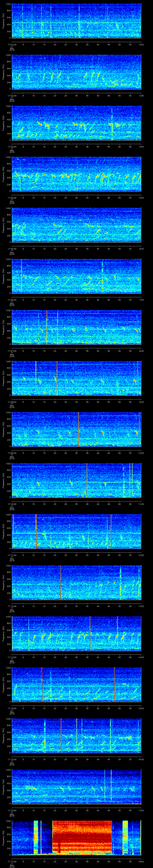The width and height of the screenshot is (153, 868).
Task: Select the spectrogram panel starting at 17:02:00
Action: (x=76, y=72)
